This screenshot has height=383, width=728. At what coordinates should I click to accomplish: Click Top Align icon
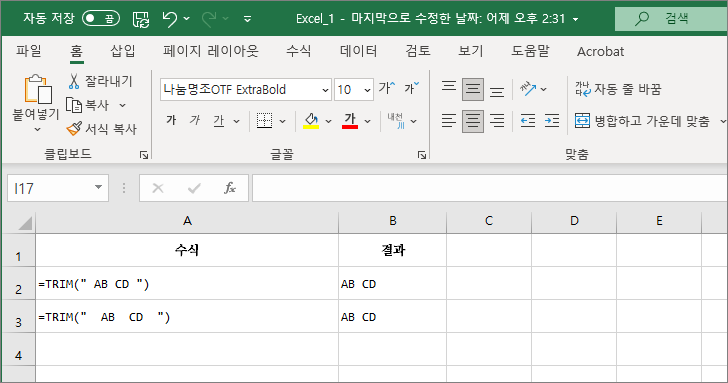pyautogui.click(x=448, y=88)
